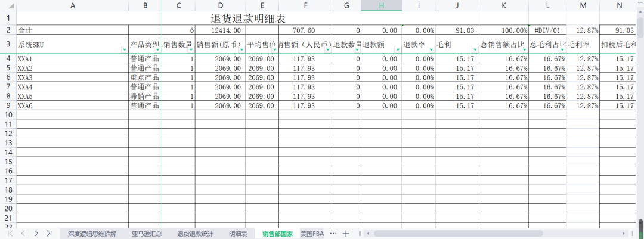Open the 总毛利占比 filter dropdown

point(562,49)
